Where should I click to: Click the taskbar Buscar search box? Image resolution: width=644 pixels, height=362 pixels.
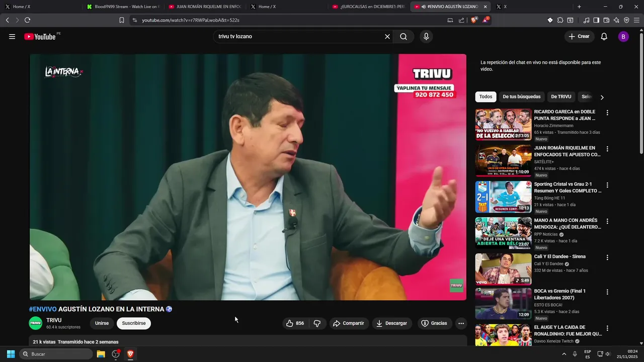point(56,354)
